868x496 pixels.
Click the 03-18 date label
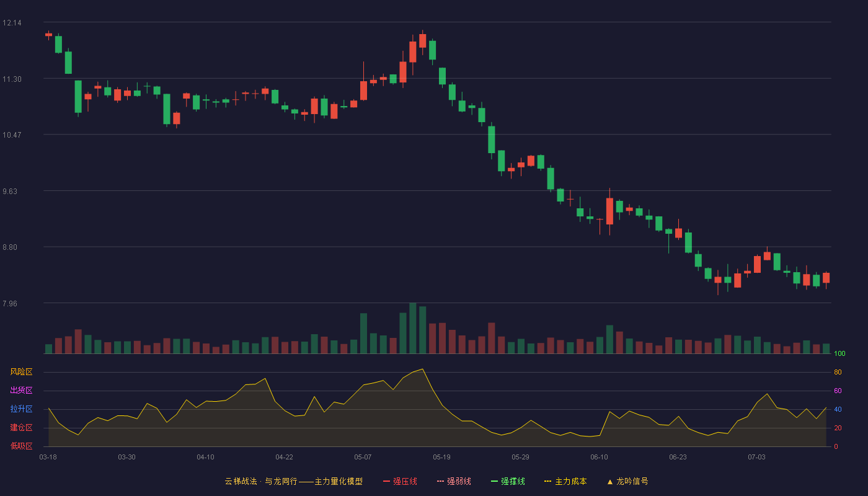tap(48, 457)
